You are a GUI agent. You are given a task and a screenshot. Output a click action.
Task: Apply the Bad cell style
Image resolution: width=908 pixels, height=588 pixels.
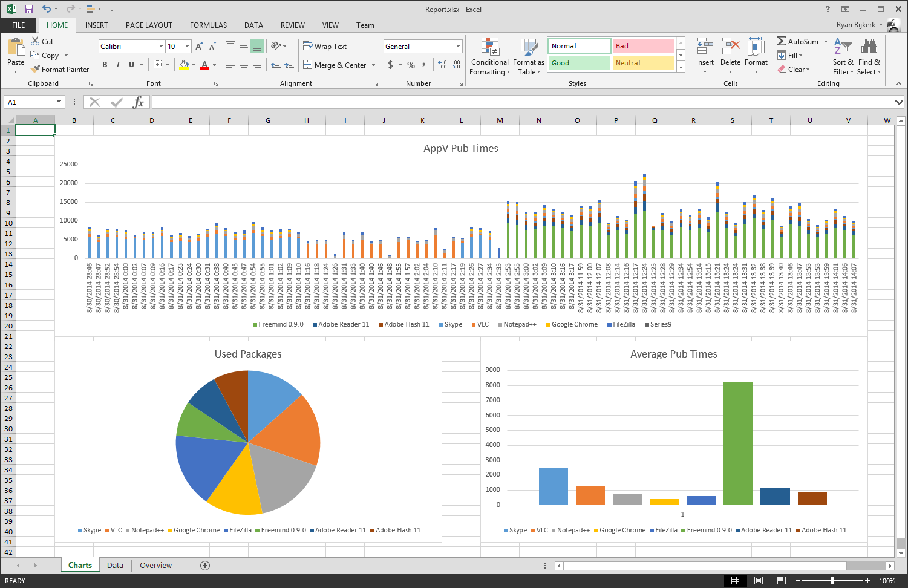click(x=644, y=46)
